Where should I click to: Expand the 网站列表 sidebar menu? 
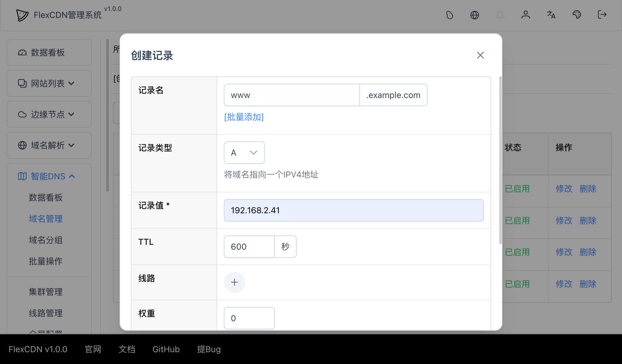(x=49, y=83)
